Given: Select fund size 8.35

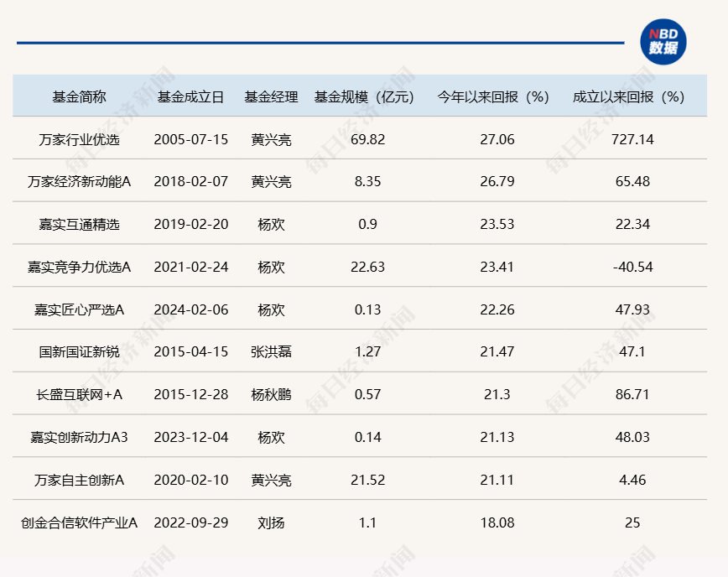Looking at the screenshot, I should (367, 181).
